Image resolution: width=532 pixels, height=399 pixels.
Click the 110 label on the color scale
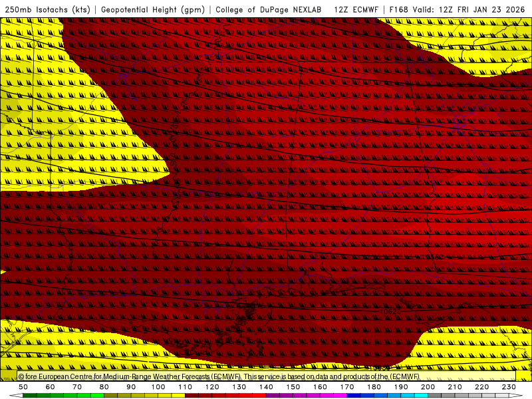(185, 387)
